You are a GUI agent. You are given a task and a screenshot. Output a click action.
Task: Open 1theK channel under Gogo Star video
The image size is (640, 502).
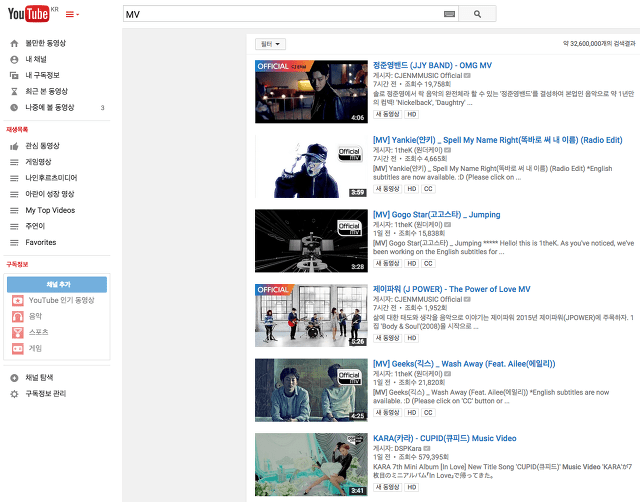point(418,225)
